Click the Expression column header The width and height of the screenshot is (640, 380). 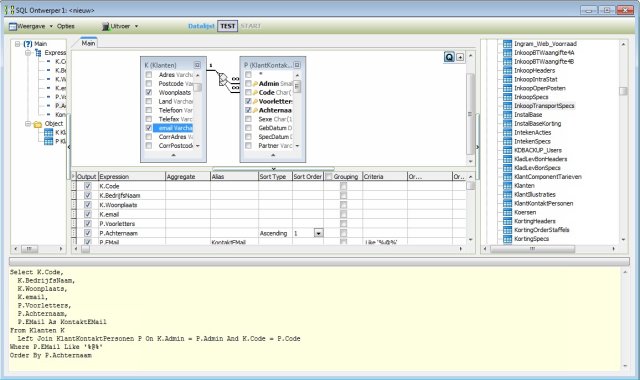[x=132, y=177]
